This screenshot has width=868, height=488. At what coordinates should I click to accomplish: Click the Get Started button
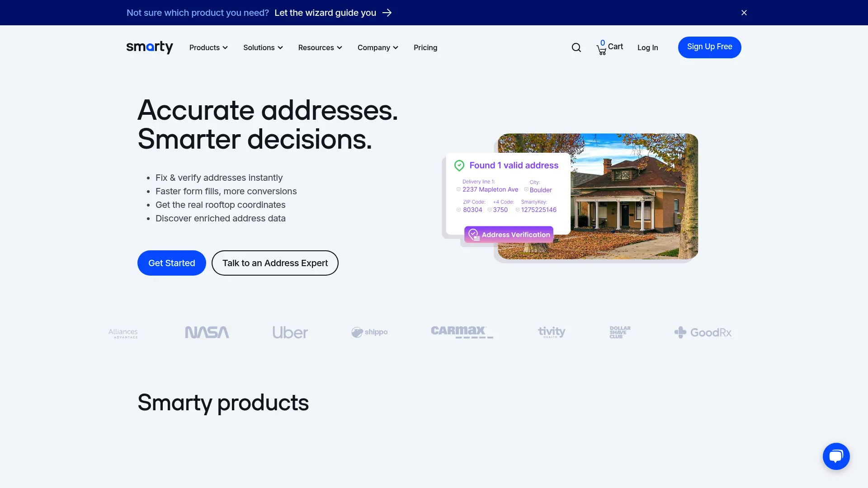172,263
